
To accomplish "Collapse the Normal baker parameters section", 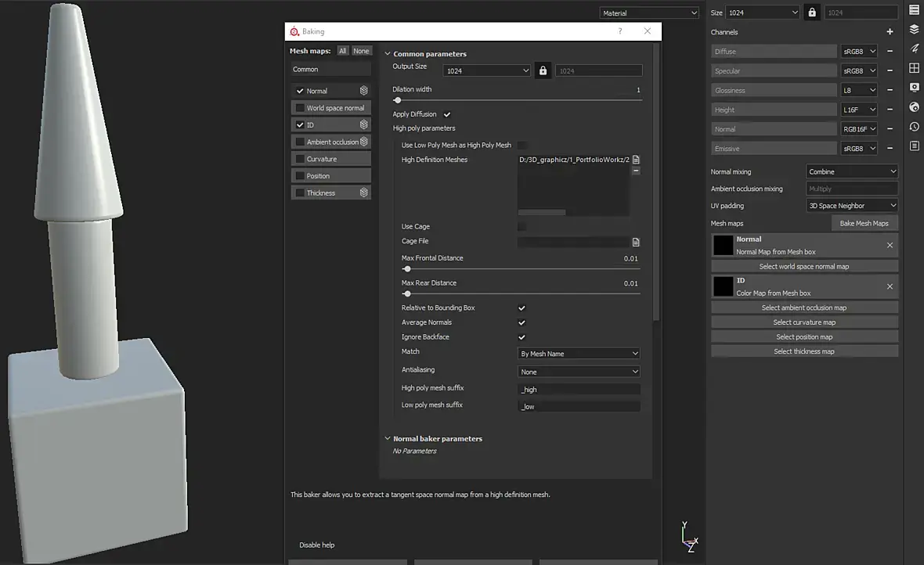I will pyautogui.click(x=387, y=438).
